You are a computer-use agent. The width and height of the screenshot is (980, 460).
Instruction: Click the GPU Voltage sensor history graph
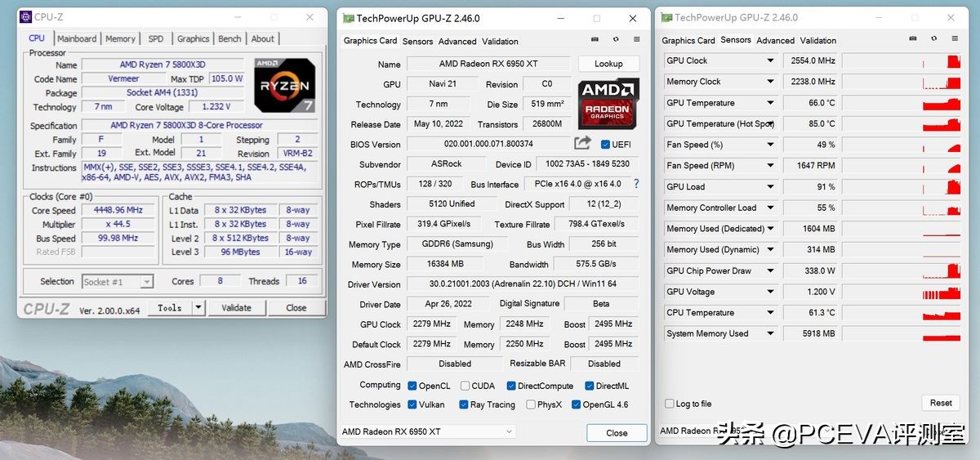(x=902, y=293)
